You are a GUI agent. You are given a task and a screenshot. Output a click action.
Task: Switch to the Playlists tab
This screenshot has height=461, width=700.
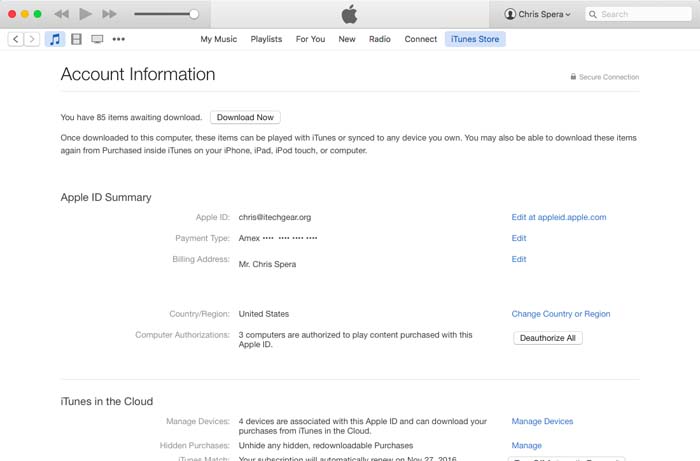(266, 39)
